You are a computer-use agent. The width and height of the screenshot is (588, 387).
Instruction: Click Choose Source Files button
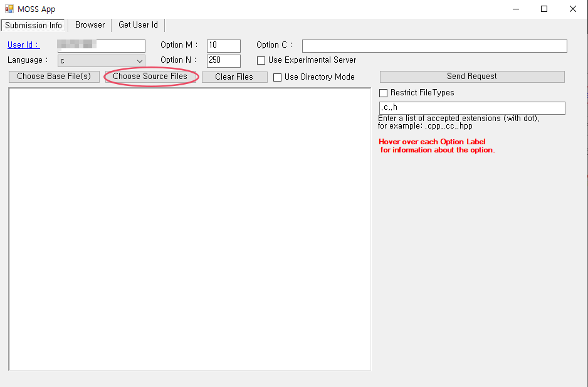click(150, 76)
